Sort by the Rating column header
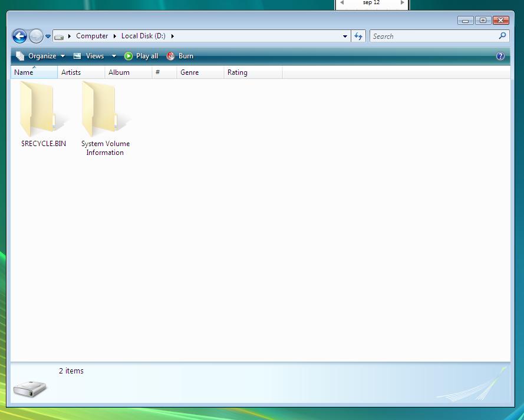Image resolution: width=524 pixels, height=420 pixels. pos(253,72)
